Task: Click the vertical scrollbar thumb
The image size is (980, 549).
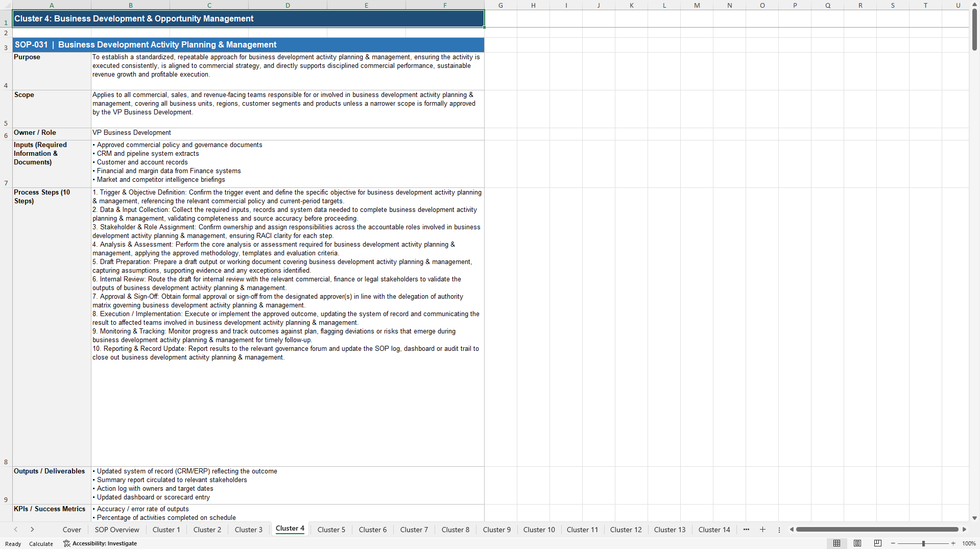Action: click(x=974, y=30)
